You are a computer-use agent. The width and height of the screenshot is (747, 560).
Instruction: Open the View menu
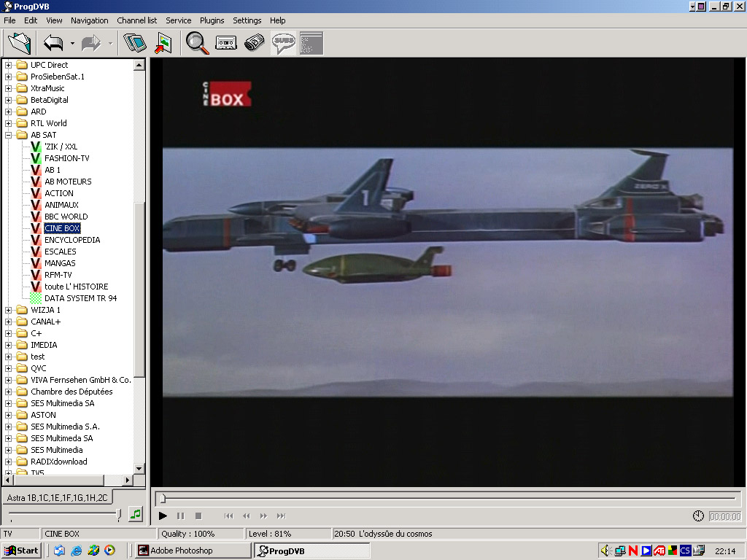[x=54, y=20]
